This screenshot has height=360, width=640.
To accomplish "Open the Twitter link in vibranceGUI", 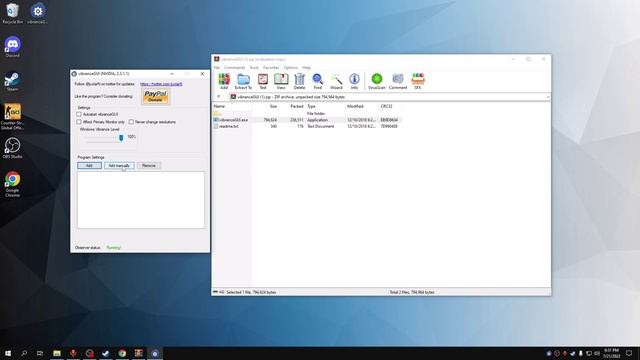I will point(161,84).
